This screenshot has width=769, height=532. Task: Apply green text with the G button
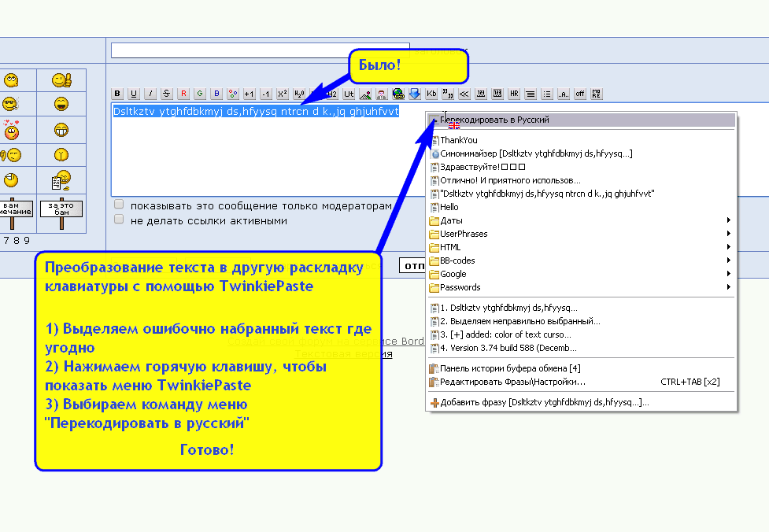coord(200,94)
